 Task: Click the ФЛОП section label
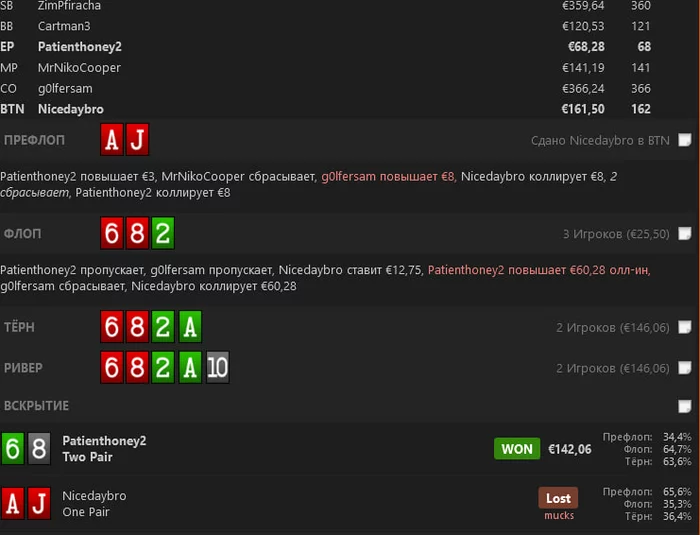pyautogui.click(x=22, y=234)
